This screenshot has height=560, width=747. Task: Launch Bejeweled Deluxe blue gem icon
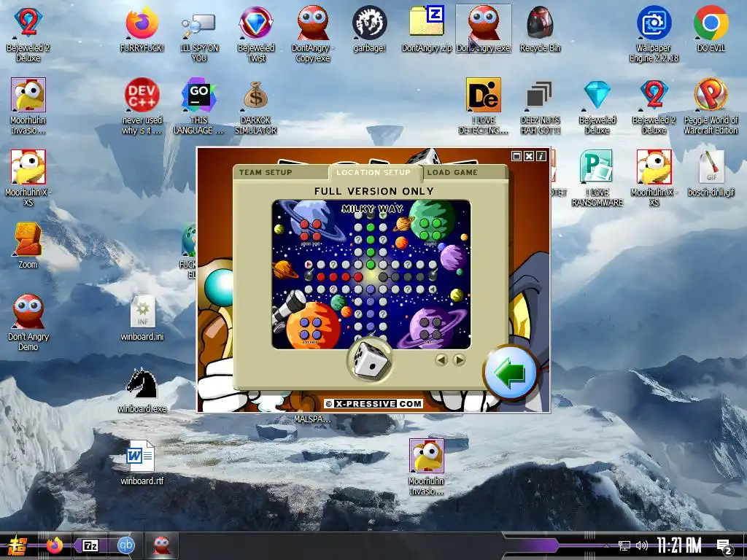pyautogui.click(x=597, y=106)
